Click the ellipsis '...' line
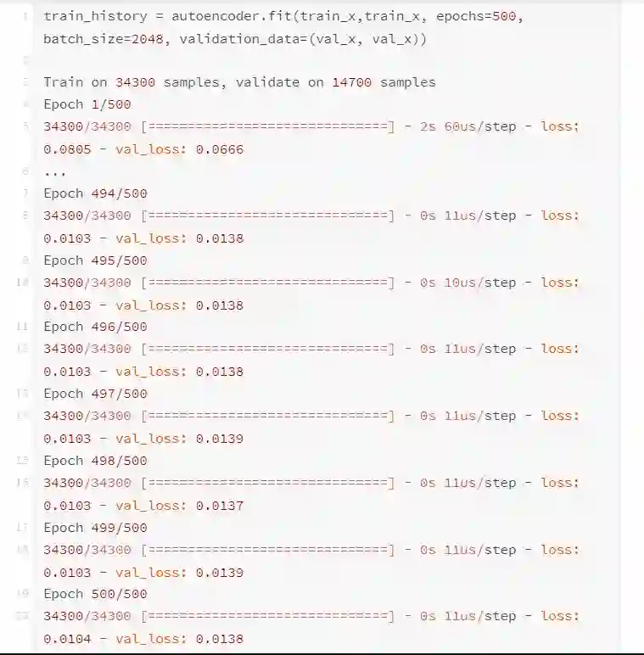Image resolution: width=644 pixels, height=655 pixels. (x=54, y=171)
